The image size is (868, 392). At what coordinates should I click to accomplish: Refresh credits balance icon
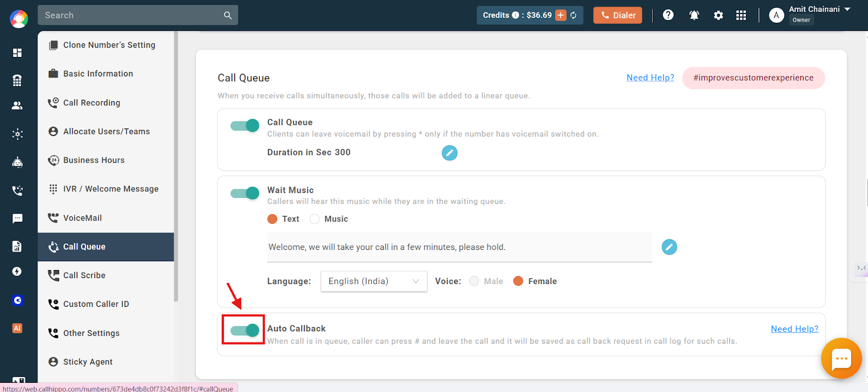click(573, 15)
